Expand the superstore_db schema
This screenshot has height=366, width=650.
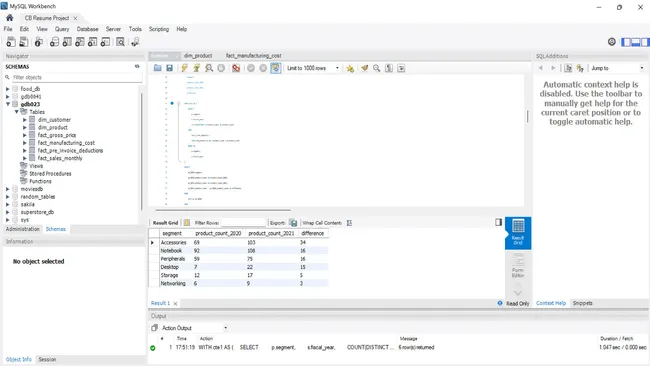[x=7, y=212]
